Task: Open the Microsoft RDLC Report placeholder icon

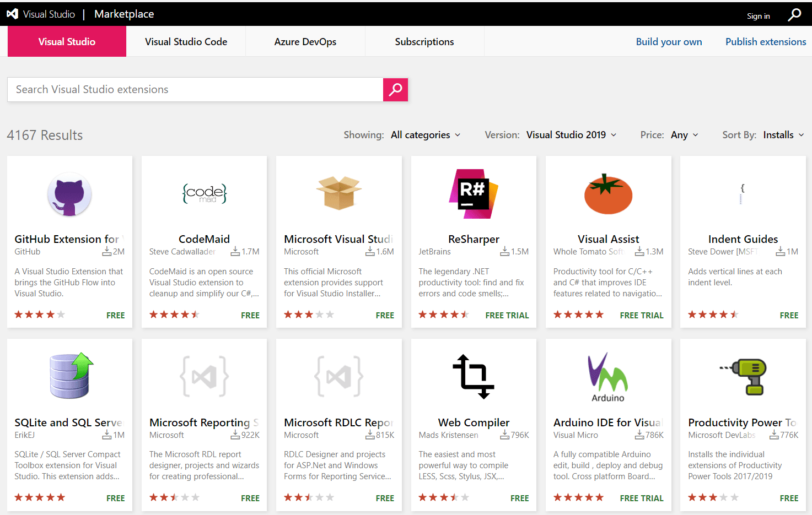Action: coord(339,376)
